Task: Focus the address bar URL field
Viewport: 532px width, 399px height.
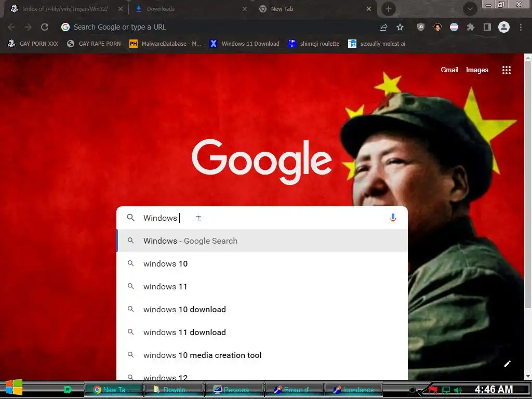Action: tap(217, 27)
